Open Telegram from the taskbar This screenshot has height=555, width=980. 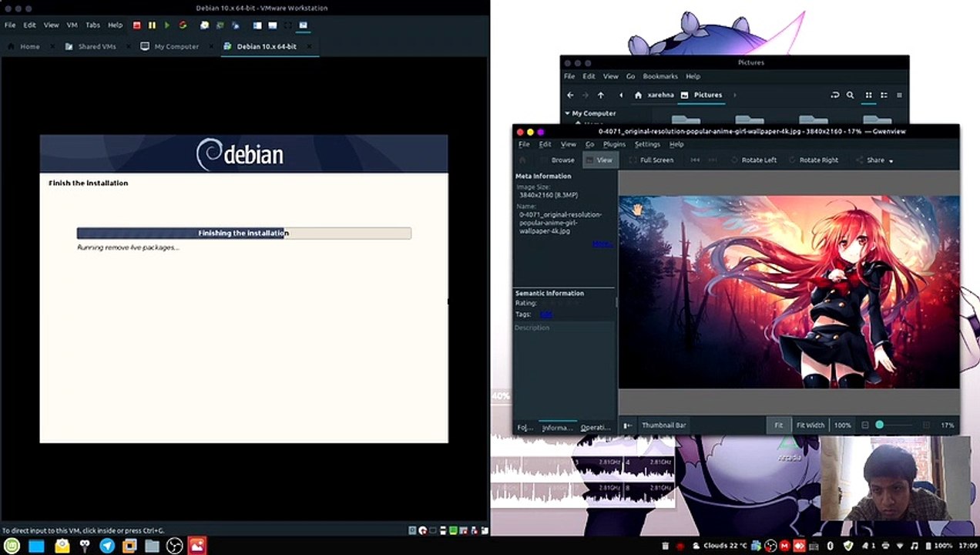107,546
